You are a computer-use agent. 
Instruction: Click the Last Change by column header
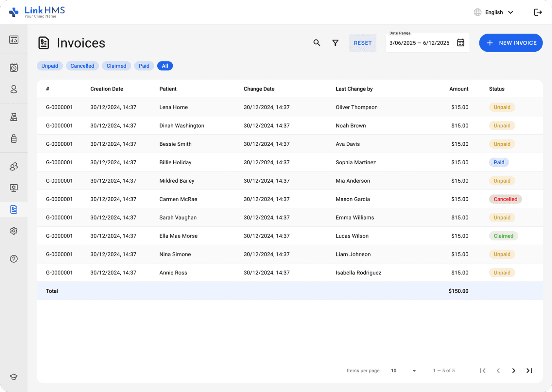point(354,89)
